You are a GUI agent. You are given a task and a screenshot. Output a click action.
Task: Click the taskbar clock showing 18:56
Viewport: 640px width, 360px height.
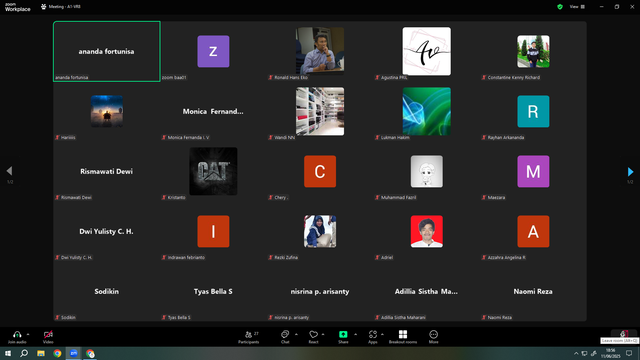(x=610, y=353)
